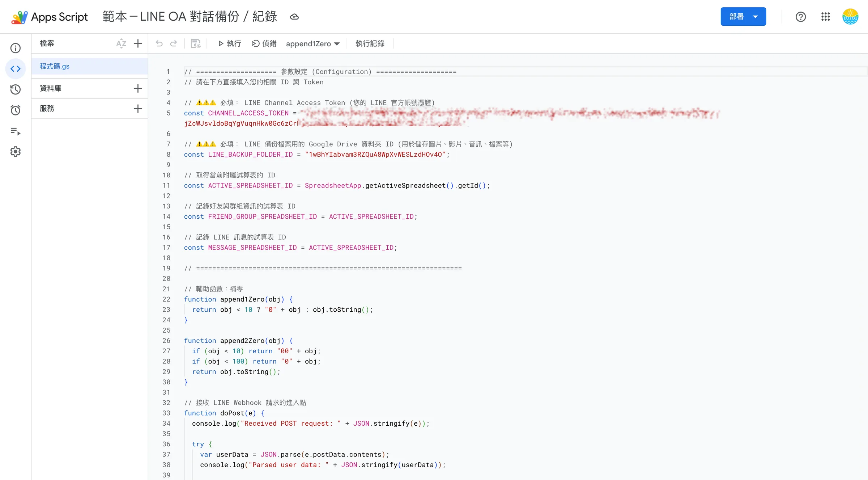The height and width of the screenshot is (480, 868).
Task: Open the Google apps grid
Action: pyautogui.click(x=825, y=17)
